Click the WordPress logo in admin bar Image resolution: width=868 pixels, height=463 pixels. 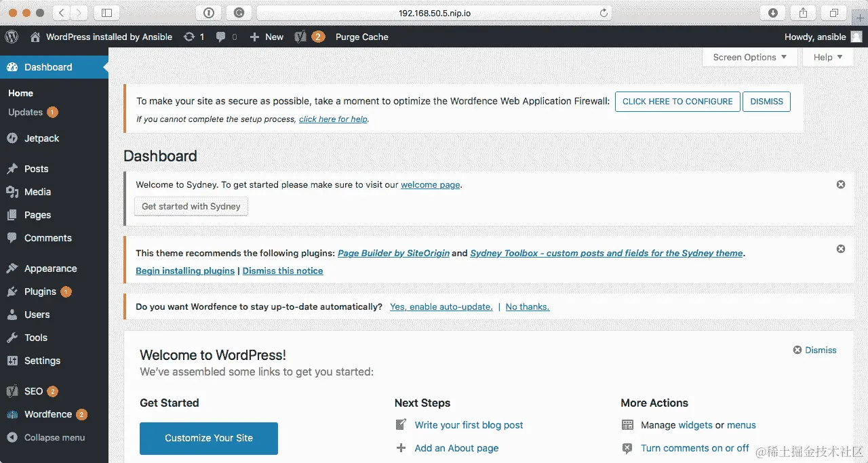pos(12,37)
